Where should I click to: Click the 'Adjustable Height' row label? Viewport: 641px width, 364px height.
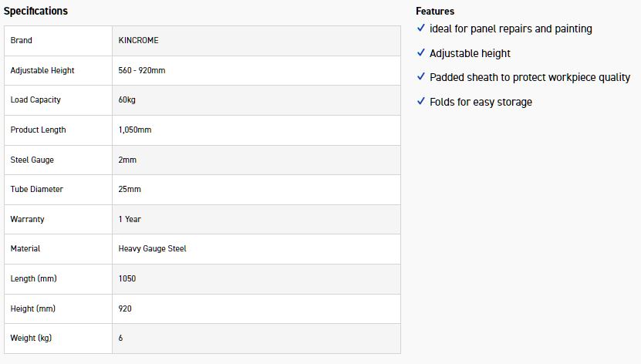pyautogui.click(x=42, y=70)
